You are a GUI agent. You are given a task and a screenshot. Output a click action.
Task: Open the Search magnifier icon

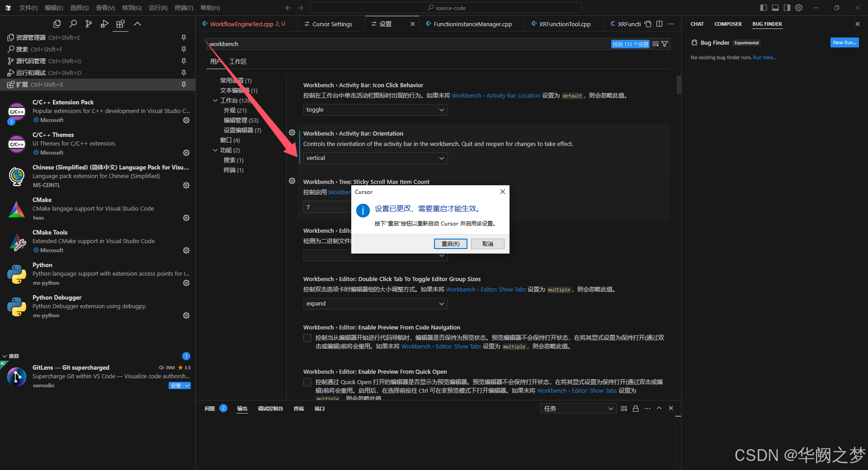[73, 24]
